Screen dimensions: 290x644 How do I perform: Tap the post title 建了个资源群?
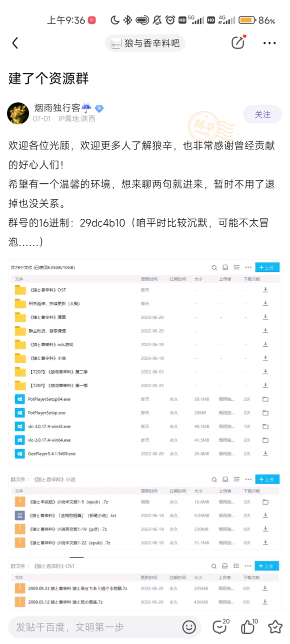pos(48,77)
